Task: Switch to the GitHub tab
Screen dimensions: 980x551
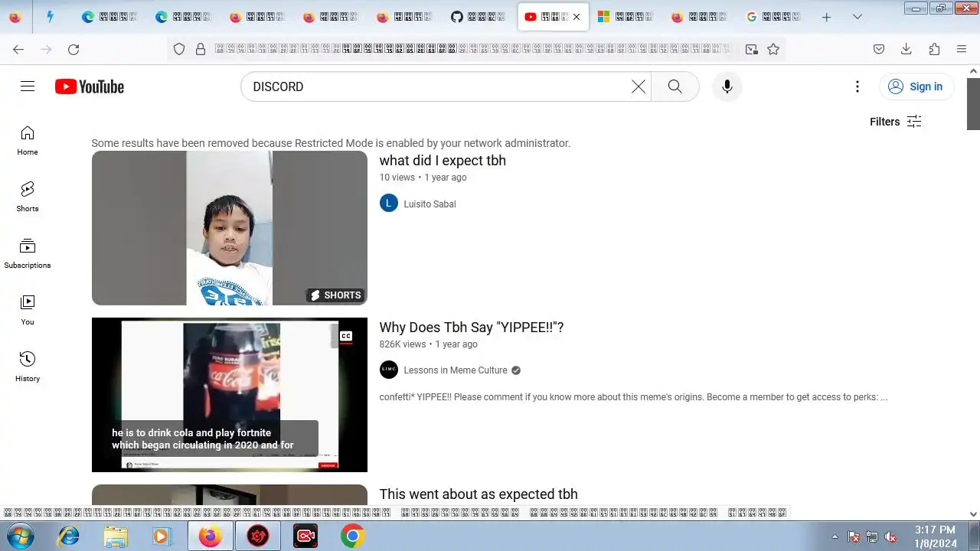Action: pyautogui.click(x=479, y=17)
